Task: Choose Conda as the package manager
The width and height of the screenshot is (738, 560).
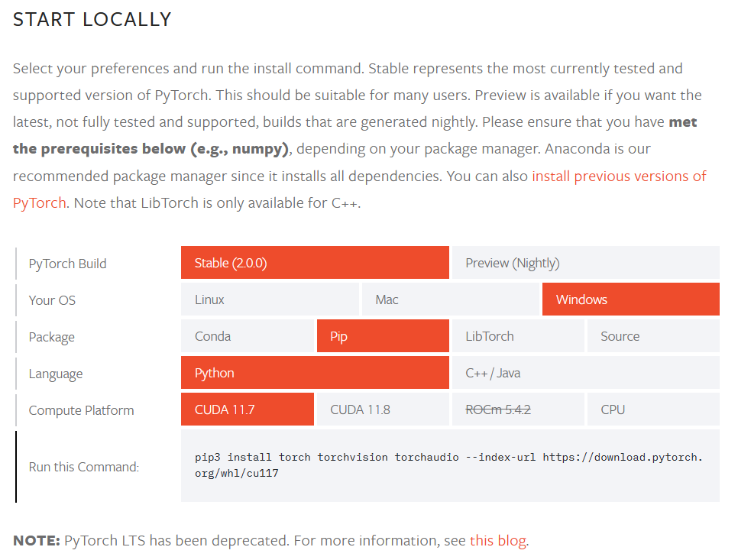Action: (x=248, y=336)
